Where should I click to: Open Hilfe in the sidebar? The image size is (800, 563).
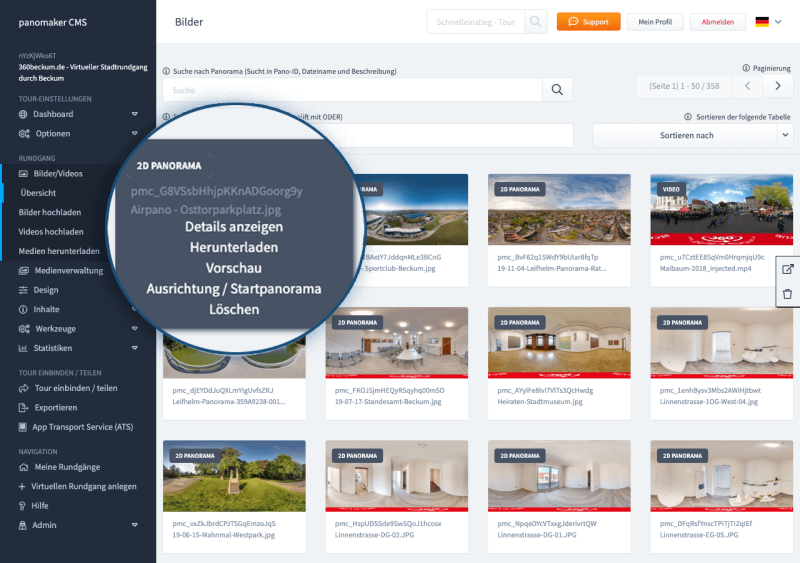(40, 505)
